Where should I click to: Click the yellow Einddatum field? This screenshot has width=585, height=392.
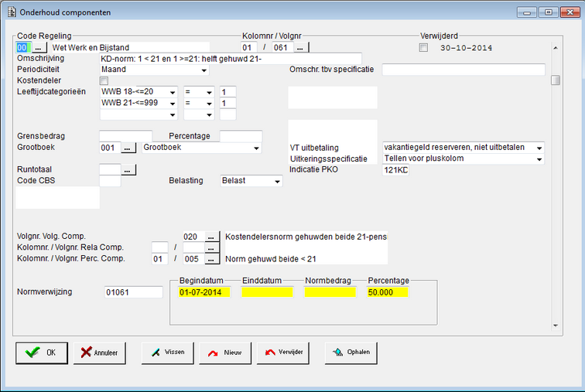(267, 292)
